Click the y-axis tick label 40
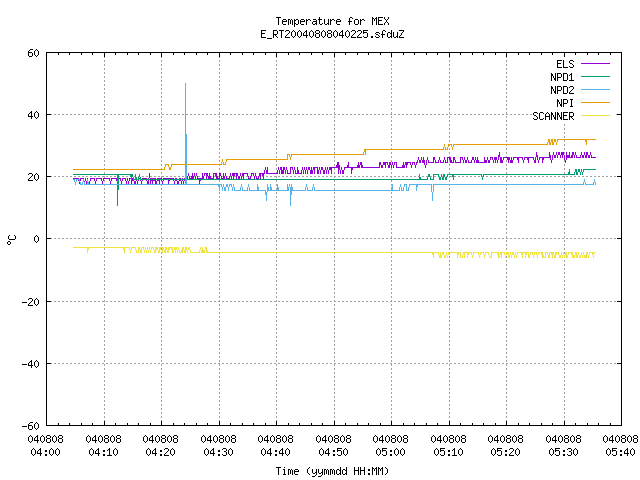The width and height of the screenshot is (640, 480). [33, 115]
